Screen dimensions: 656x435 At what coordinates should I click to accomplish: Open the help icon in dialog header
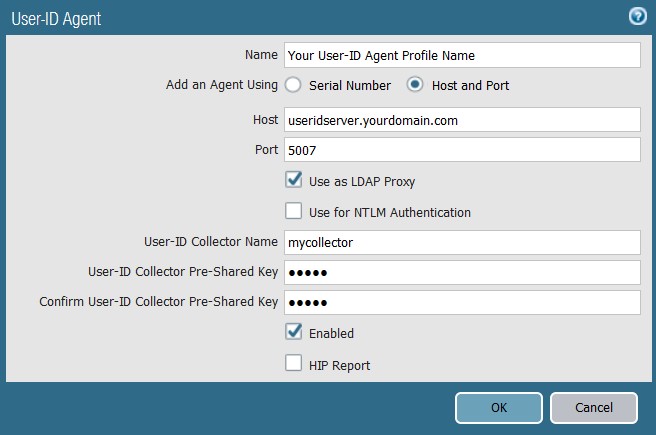[636, 17]
